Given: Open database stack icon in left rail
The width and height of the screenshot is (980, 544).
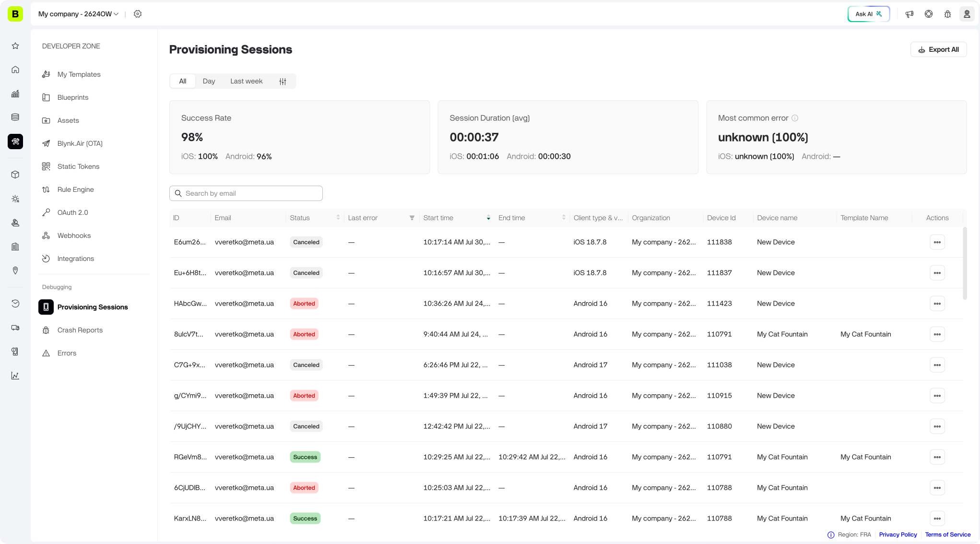Looking at the screenshot, I should pos(15,117).
